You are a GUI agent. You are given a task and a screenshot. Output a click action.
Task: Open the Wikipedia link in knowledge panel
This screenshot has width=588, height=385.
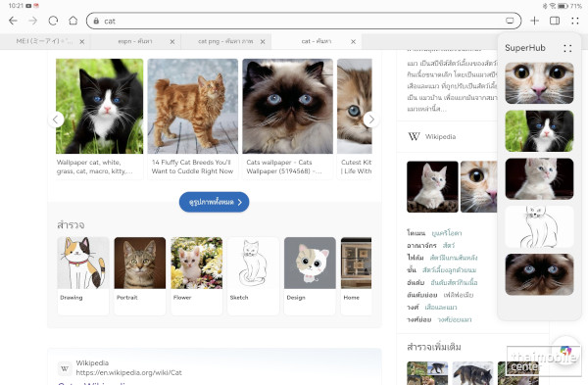[x=440, y=137]
